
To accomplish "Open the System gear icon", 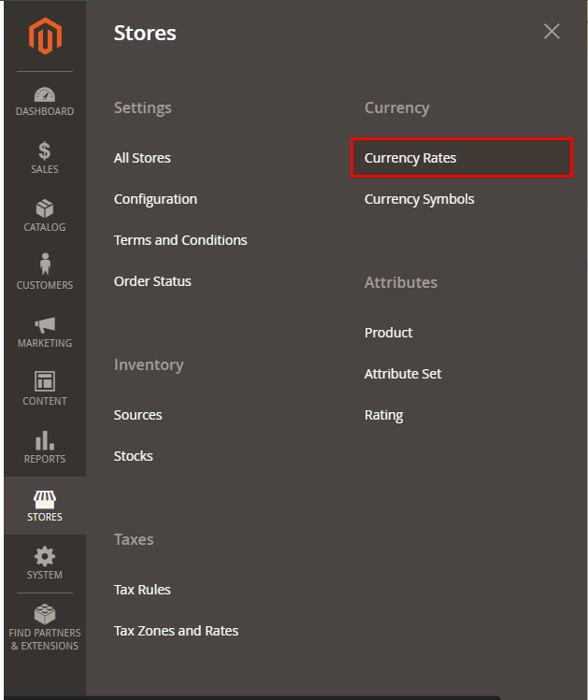I will 45,557.
